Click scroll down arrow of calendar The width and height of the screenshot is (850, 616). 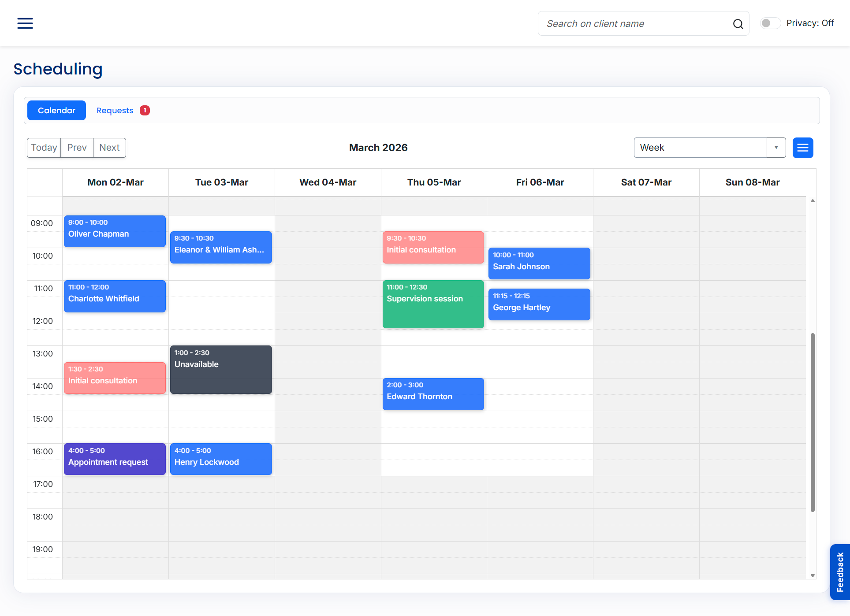(x=813, y=575)
